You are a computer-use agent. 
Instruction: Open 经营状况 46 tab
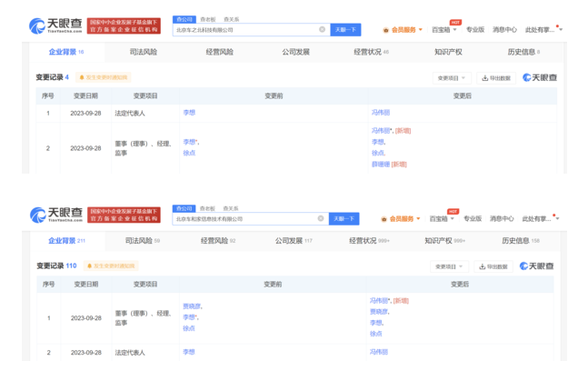click(372, 52)
